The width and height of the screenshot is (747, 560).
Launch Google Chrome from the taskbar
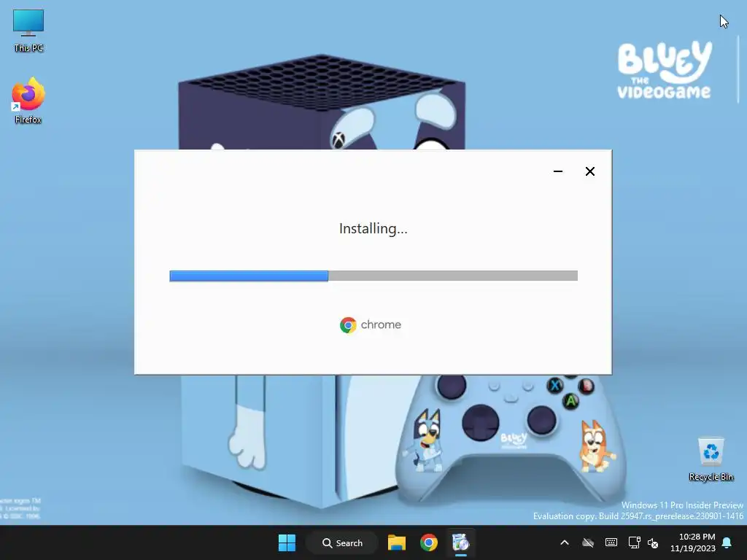tap(429, 542)
